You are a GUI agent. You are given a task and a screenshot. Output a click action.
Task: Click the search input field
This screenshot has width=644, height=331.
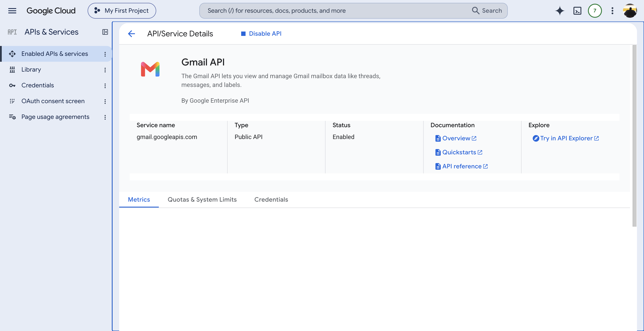(x=335, y=11)
